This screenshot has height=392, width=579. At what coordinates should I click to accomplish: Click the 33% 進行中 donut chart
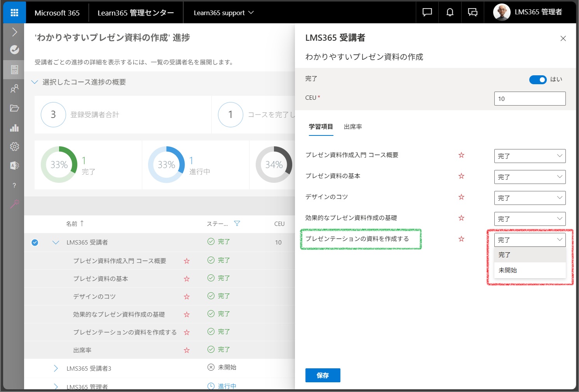166,165
